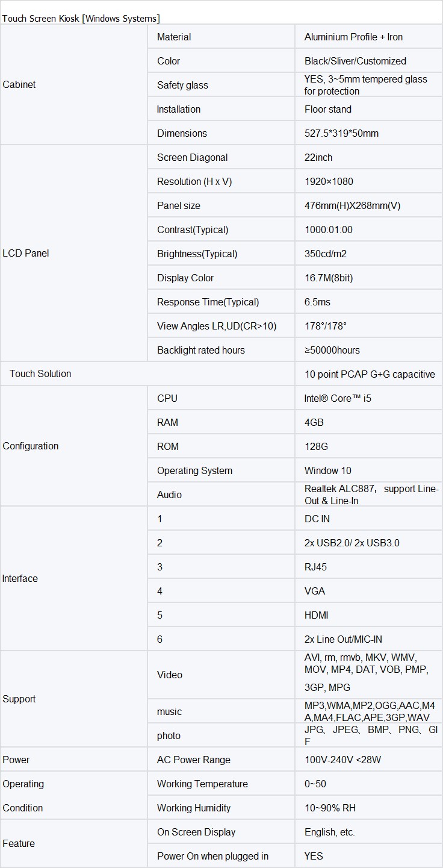Viewport: 443px width, 868px height.
Task: Click the "Safety glass" row label
Action: click(x=182, y=85)
